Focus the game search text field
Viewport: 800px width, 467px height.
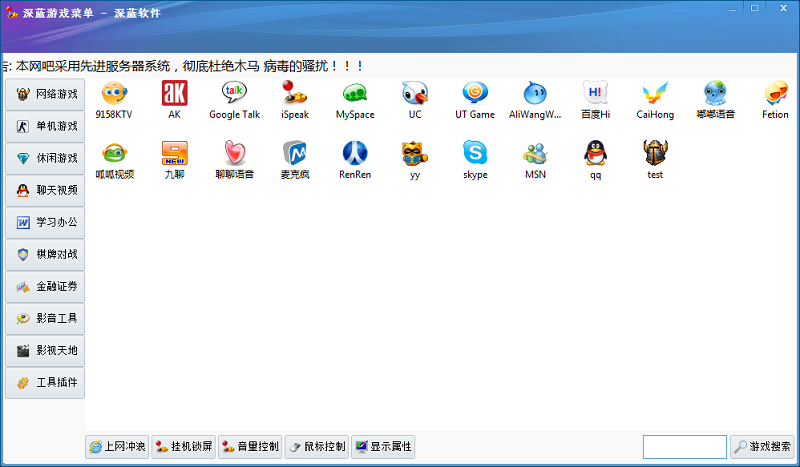[684, 447]
